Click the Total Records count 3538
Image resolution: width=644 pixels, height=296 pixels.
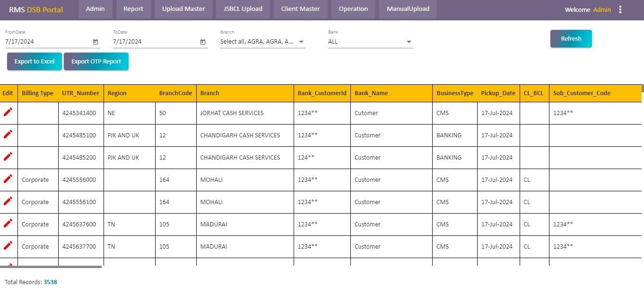point(50,282)
